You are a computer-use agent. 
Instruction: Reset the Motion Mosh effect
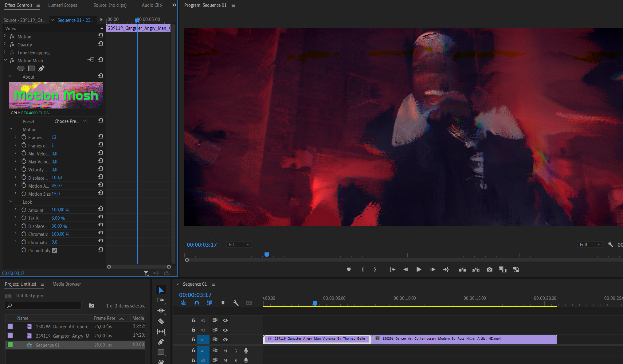click(100, 59)
